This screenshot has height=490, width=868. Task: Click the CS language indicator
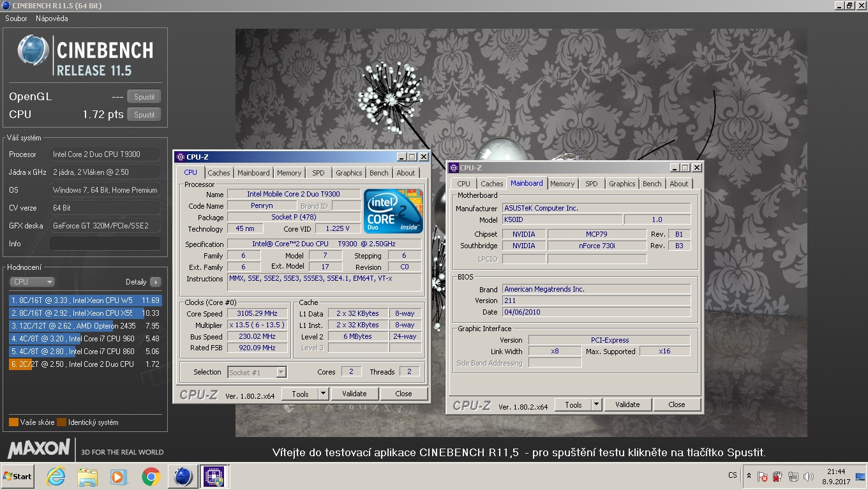pyautogui.click(x=732, y=476)
